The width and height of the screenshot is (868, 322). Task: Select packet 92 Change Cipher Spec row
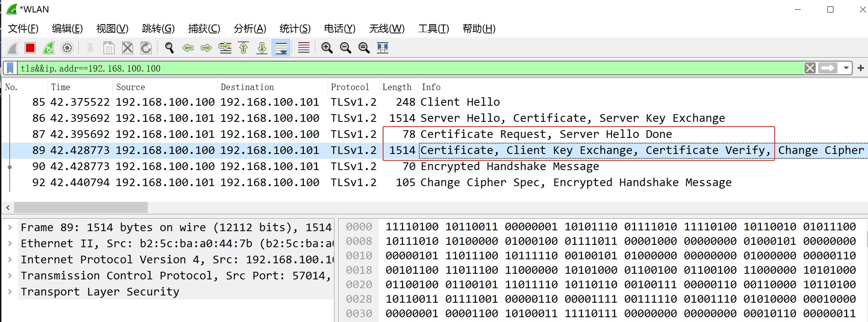point(435,183)
